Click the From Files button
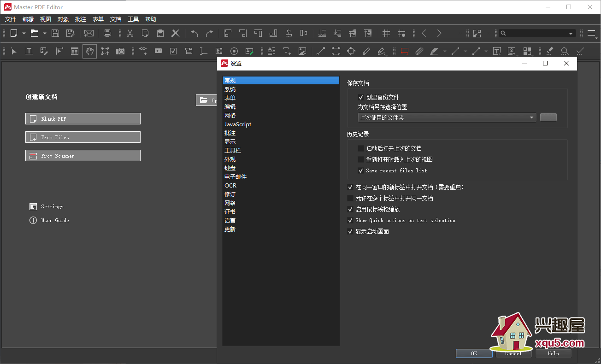 tap(83, 137)
